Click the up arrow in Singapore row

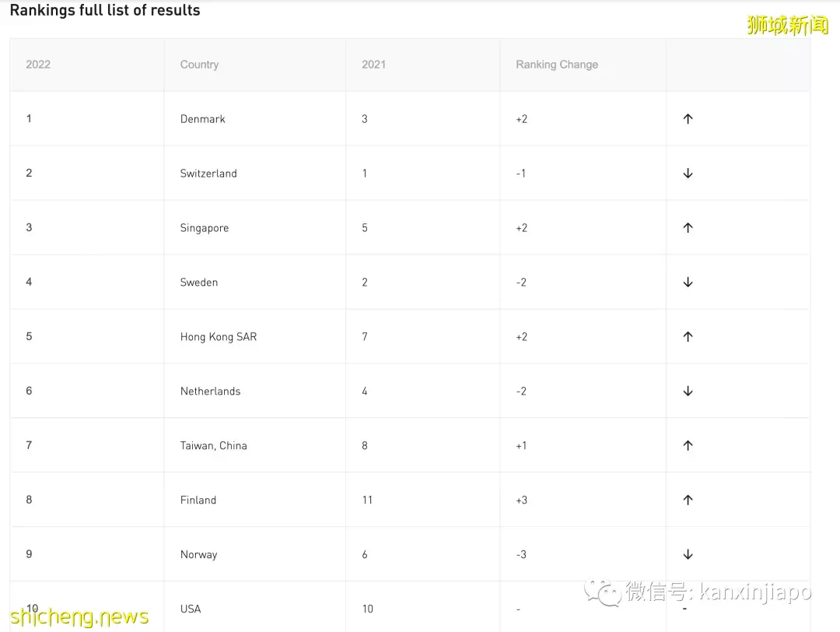(x=688, y=228)
